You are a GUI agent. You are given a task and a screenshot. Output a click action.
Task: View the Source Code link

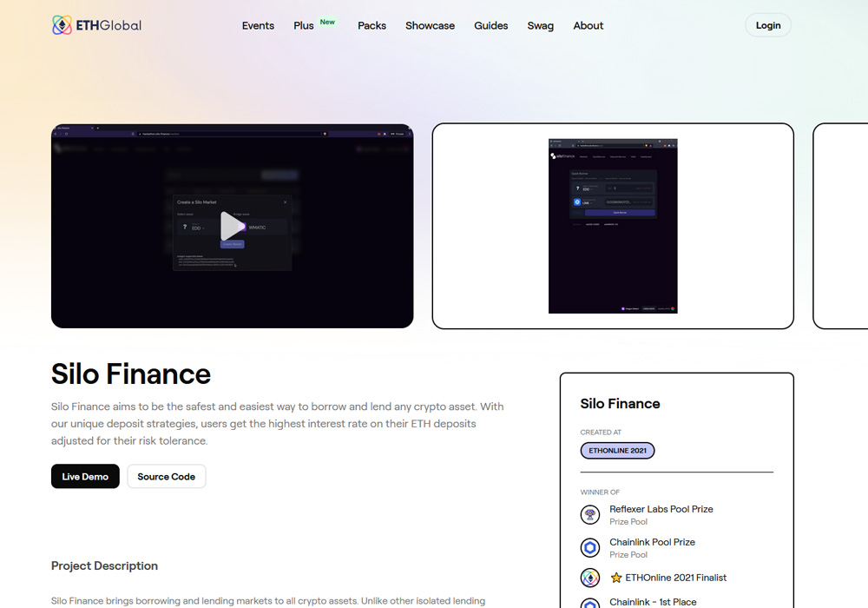166,476
